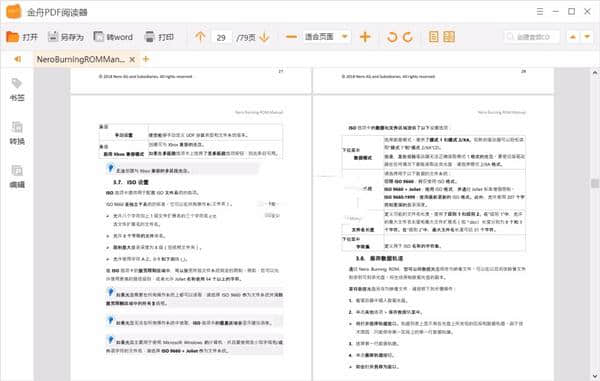
Task: Switch to single-page view mode
Action: click(434, 37)
